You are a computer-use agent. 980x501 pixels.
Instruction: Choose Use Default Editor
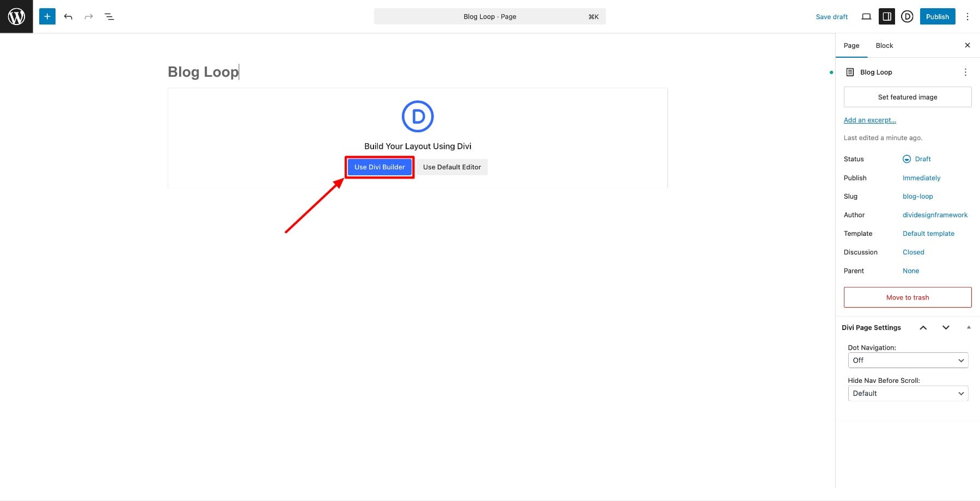[452, 167]
